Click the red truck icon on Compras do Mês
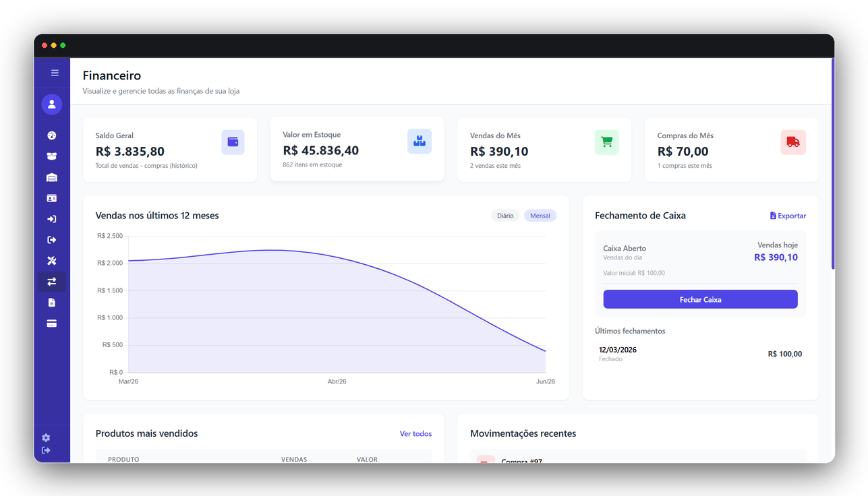Viewport: 868px width, 496px height. click(x=793, y=142)
